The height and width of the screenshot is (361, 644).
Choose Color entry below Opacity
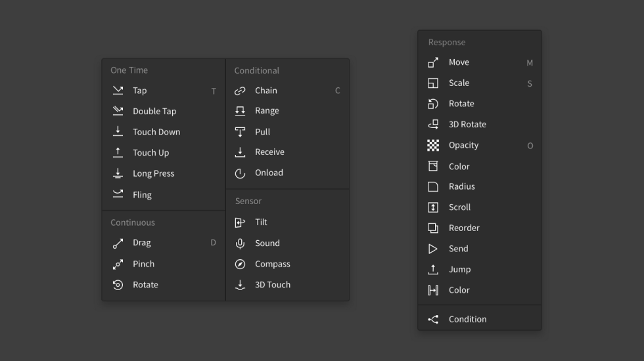pyautogui.click(x=479, y=166)
